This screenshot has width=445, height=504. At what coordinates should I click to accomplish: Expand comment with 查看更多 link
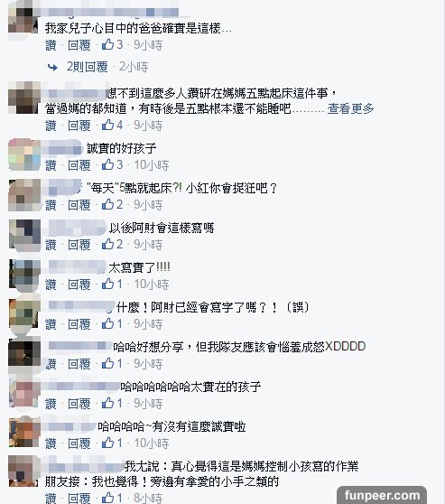(x=350, y=108)
